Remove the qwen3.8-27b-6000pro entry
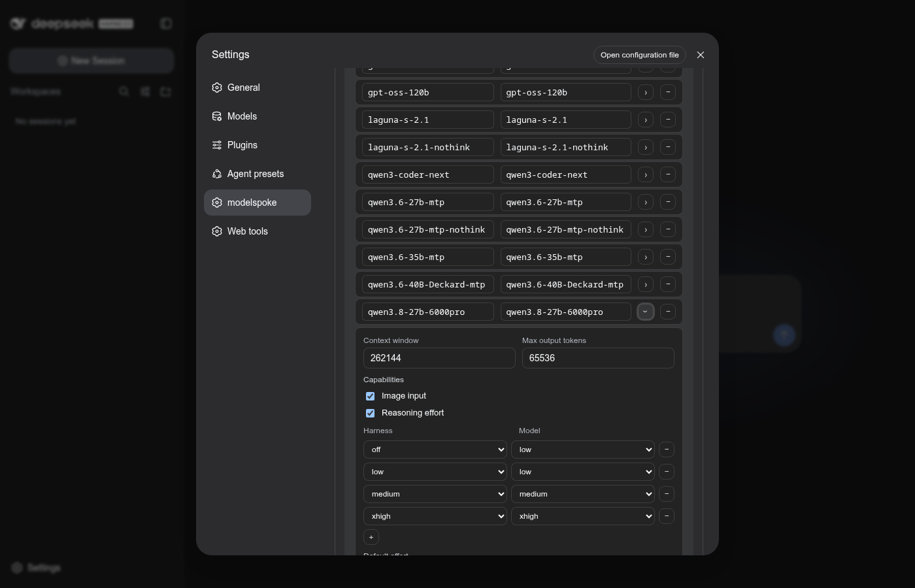The width and height of the screenshot is (915, 588). [668, 312]
